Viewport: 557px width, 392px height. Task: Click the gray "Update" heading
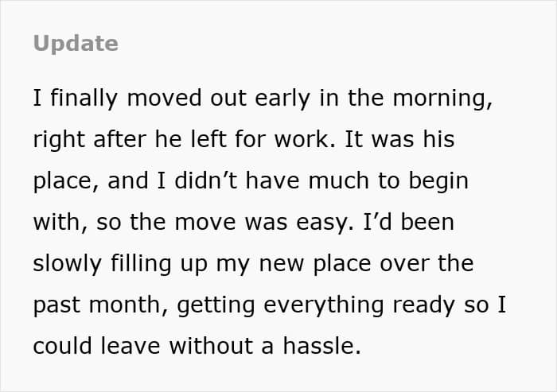[76, 44]
